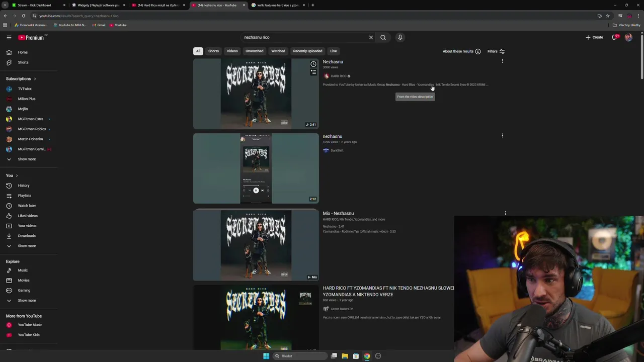Select the Watched filter chip
644x362 pixels.
(278, 51)
